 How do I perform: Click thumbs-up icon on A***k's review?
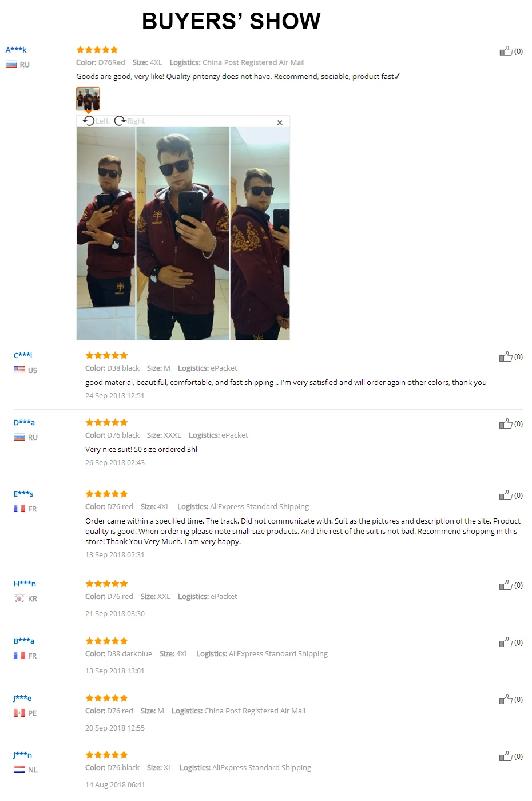[506, 51]
